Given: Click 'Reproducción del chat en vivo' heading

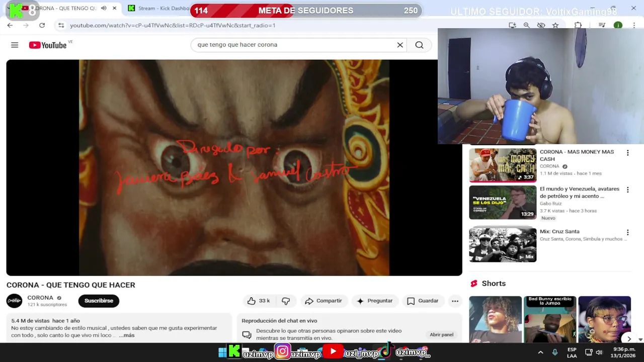Looking at the screenshot, I should (279, 321).
